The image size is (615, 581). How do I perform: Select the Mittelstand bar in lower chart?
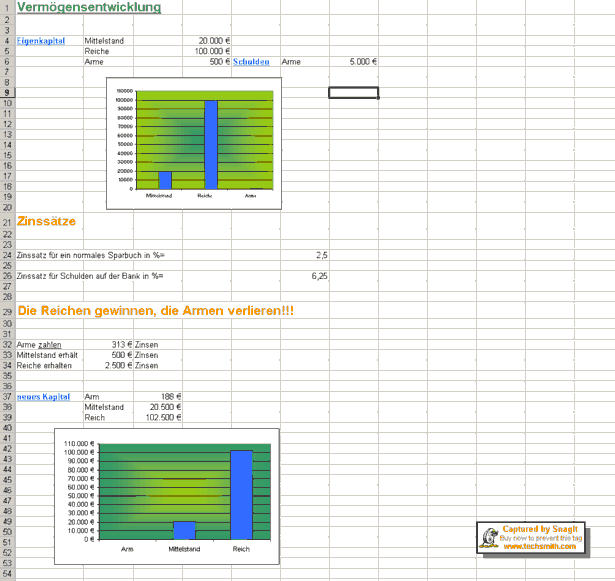click(184, 530)
